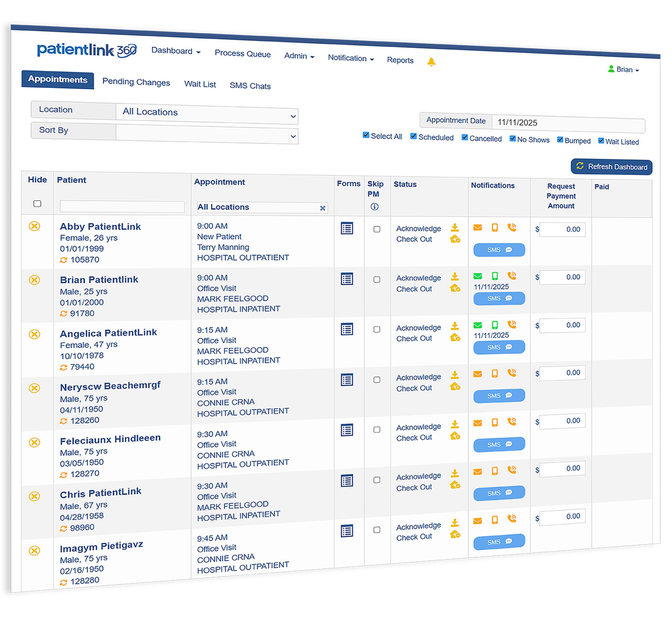
Task: Click the mobile text icon for Angelica PatientLink
Action: (495, 324)
